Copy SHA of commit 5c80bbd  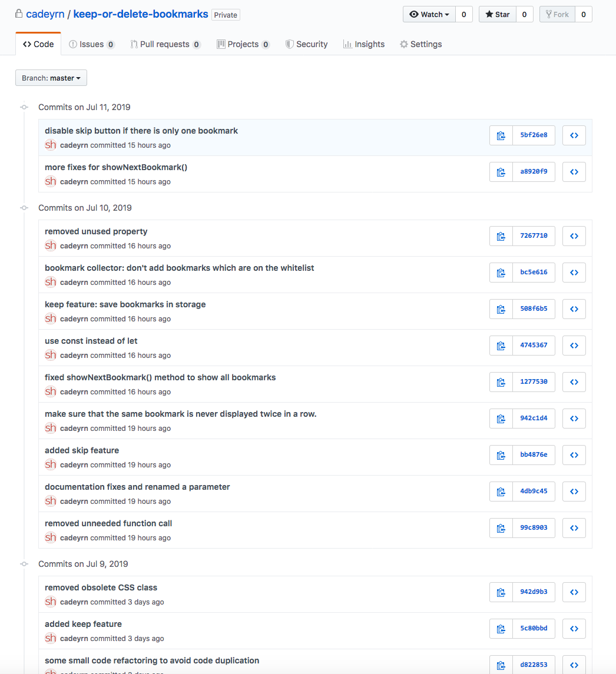click(x=501, y=629)
